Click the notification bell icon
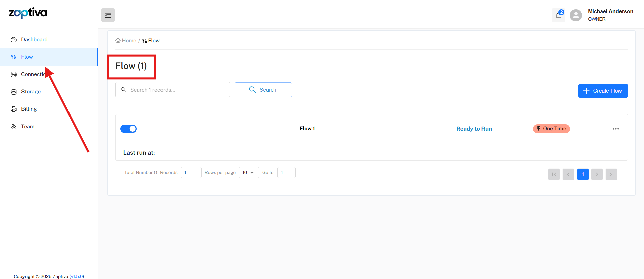Viewport: 644px width, 279px height. coord(558,15)
